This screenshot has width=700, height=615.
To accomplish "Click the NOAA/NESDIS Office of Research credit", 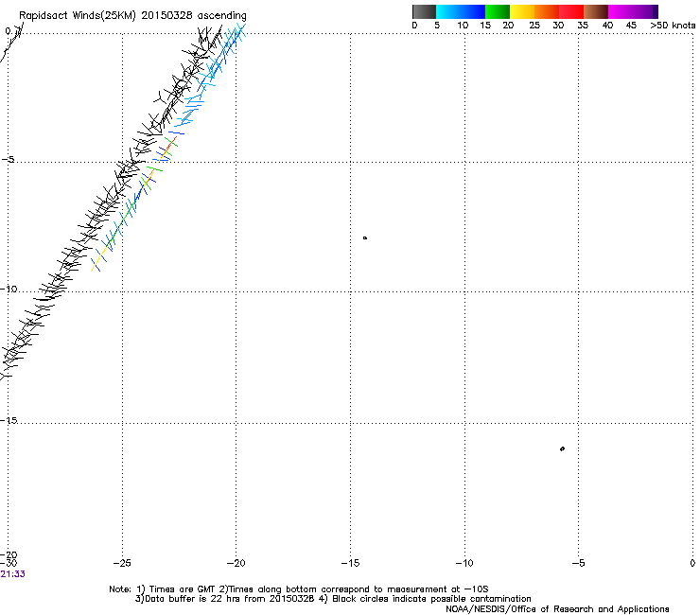I will tap(557, 609).
